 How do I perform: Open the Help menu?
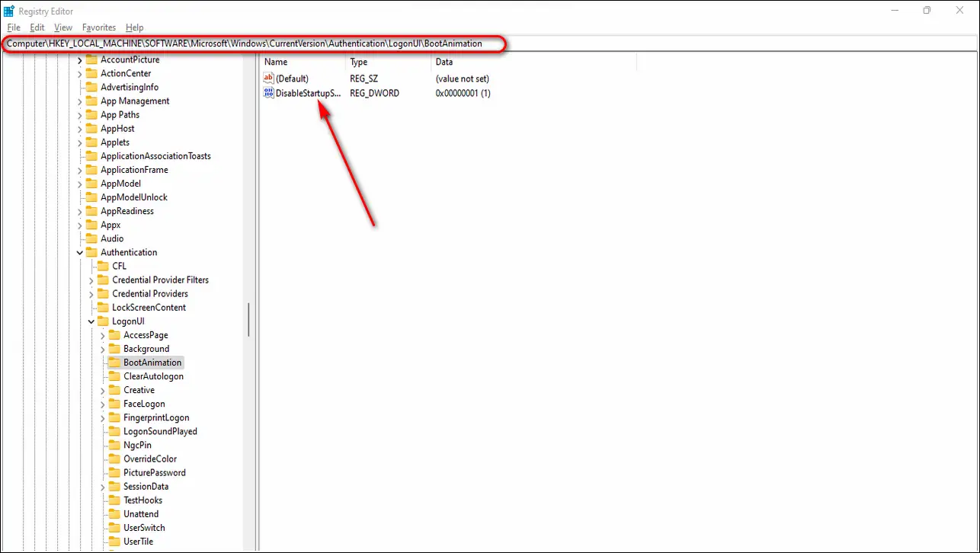click(x=134, y=27)
